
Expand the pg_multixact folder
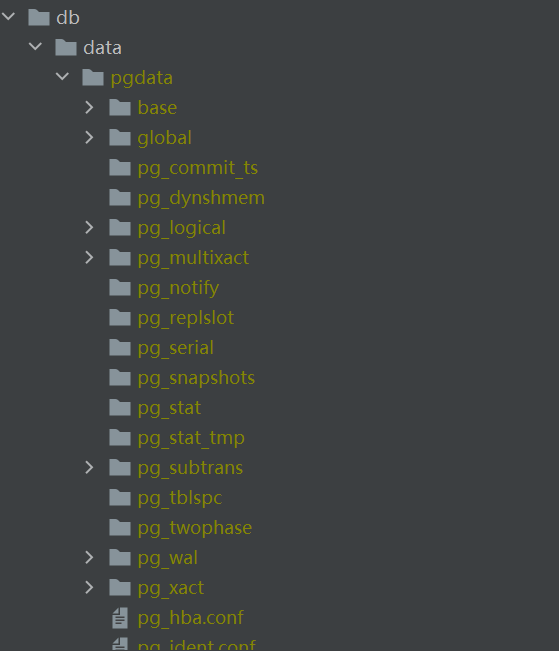[x=89, y=257]
